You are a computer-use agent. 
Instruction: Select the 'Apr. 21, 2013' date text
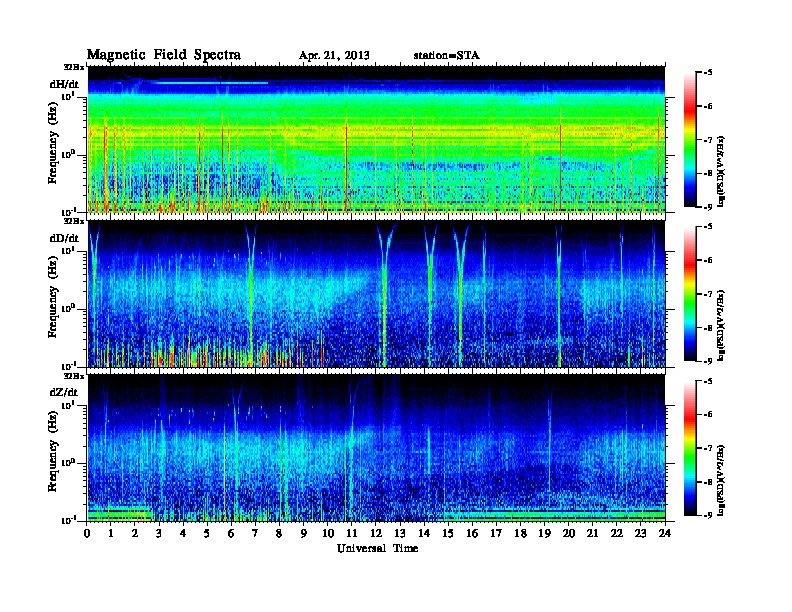pos(334,56)
